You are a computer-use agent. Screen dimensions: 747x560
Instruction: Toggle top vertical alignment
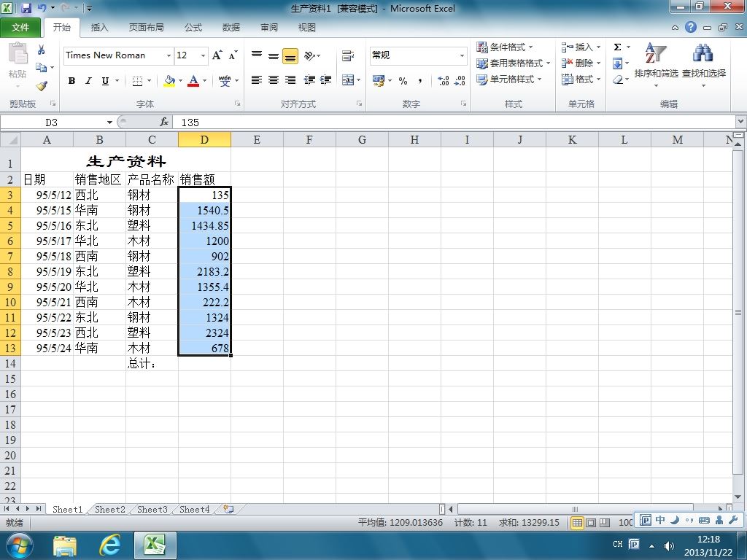pyautogui.click(x=257, y=55)
